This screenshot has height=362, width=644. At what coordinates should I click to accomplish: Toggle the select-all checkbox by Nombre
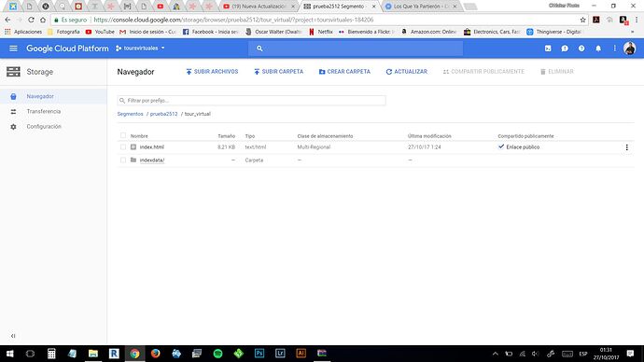123,135
